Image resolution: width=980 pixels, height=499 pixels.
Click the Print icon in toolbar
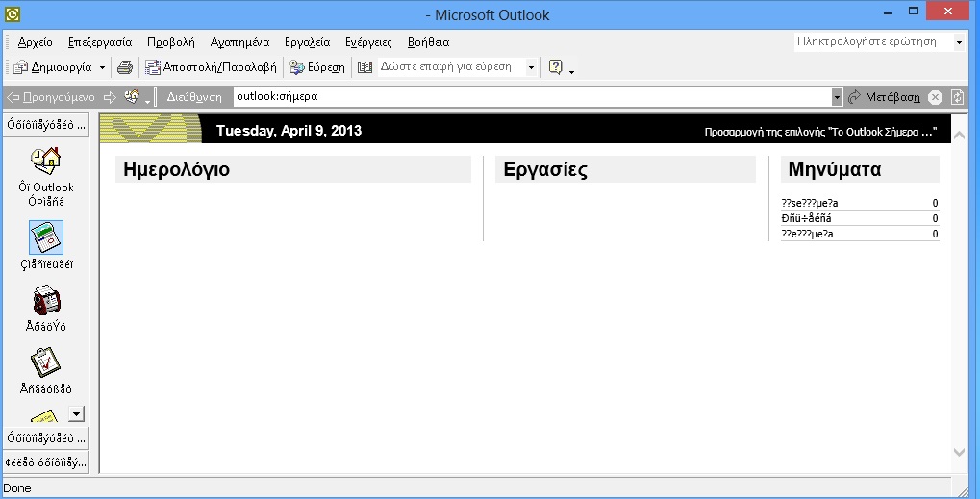pos(125,67)
